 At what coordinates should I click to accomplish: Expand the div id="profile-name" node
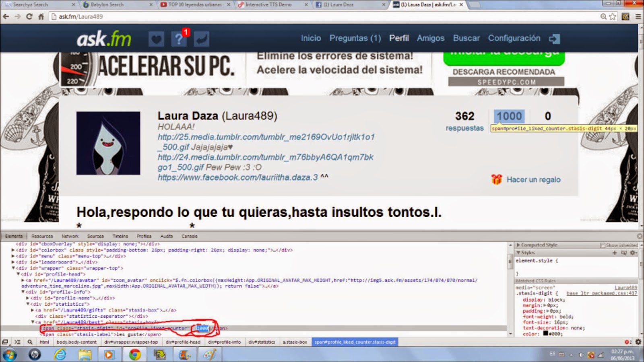tap(28, 298)
